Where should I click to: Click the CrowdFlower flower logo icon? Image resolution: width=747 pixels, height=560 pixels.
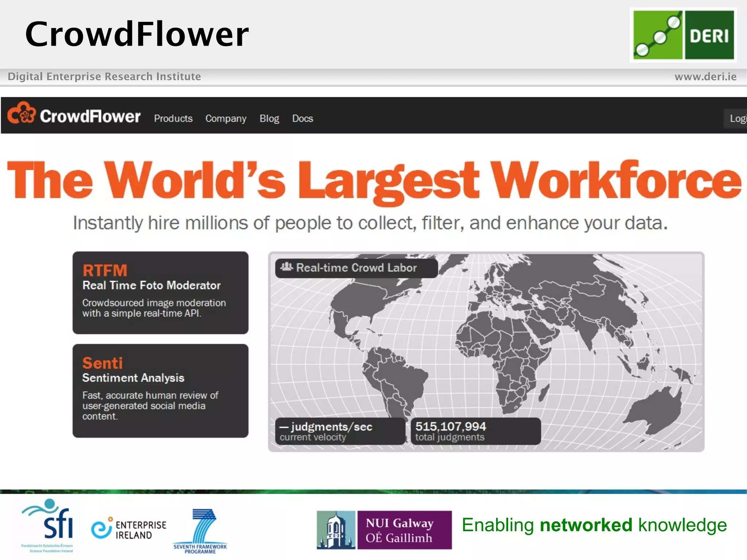pos(22,113)
